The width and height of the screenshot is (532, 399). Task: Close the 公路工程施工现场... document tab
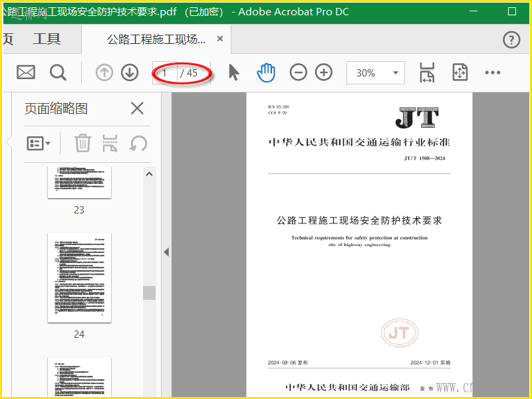coord(220,39)
